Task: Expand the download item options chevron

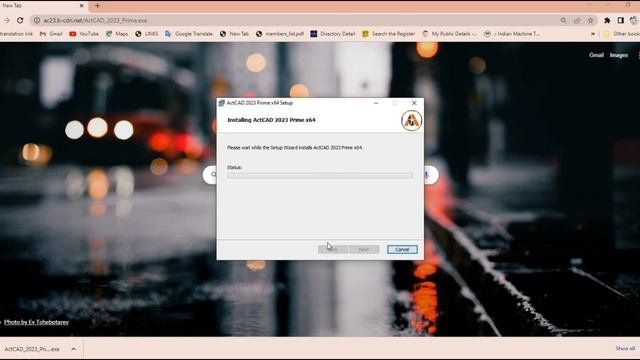Action: tap(73, 349)
